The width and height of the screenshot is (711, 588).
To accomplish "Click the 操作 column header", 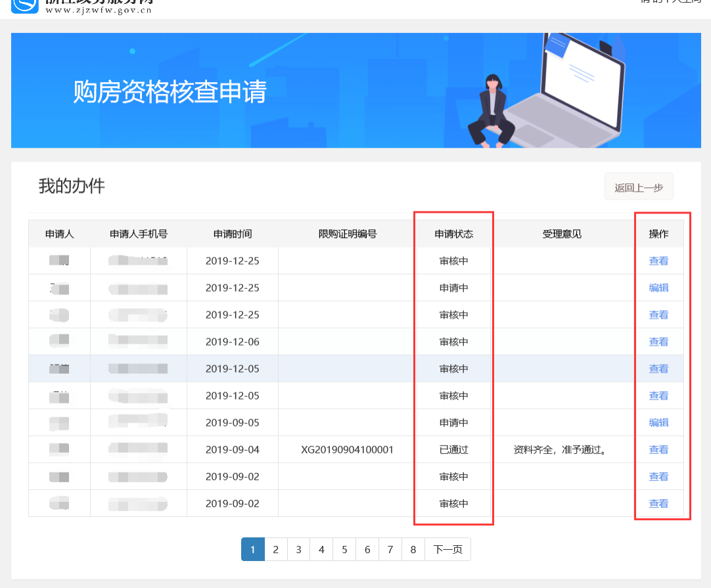I will (658, 234).
